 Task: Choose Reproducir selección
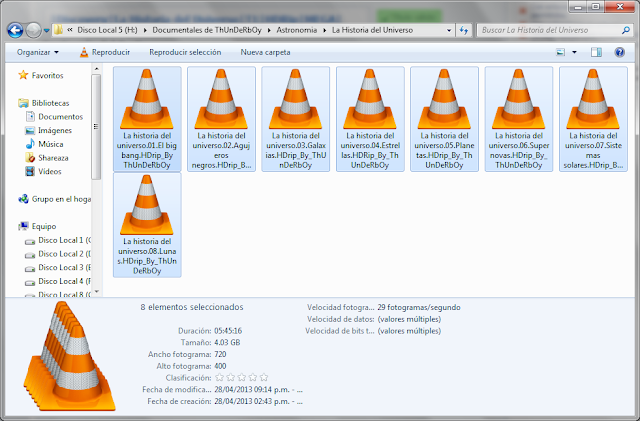coord(185,52)
